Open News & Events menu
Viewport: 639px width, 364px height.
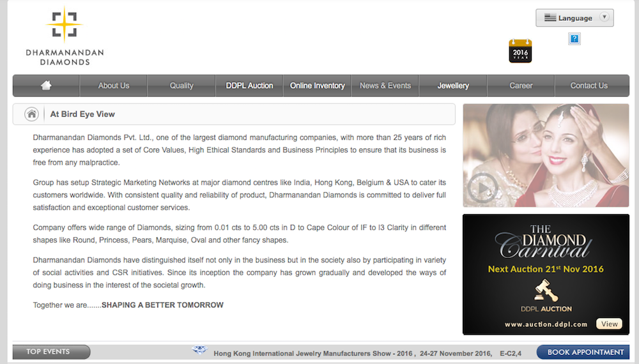(385, 86)
